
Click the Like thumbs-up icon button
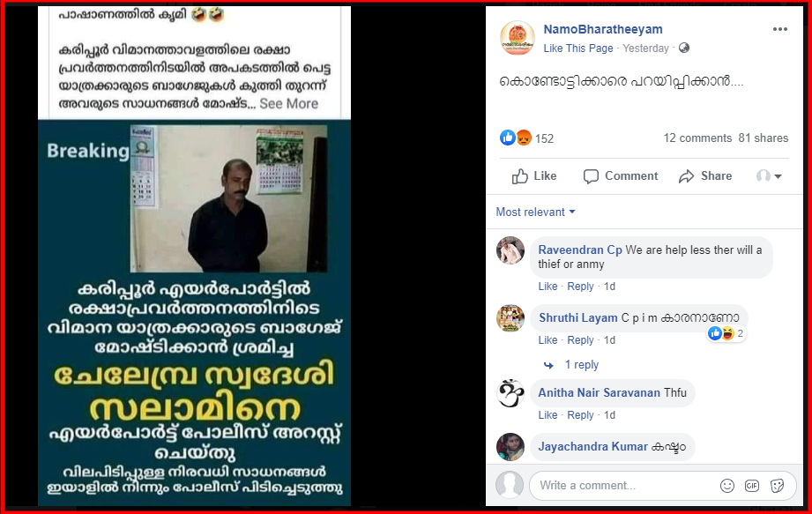(x=534, y=176)
